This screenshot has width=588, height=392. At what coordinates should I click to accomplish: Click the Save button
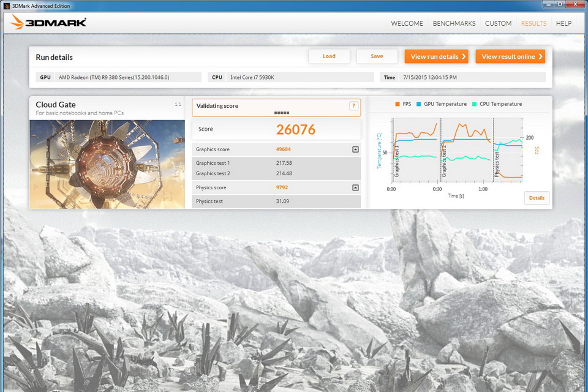tap(377, 56)
